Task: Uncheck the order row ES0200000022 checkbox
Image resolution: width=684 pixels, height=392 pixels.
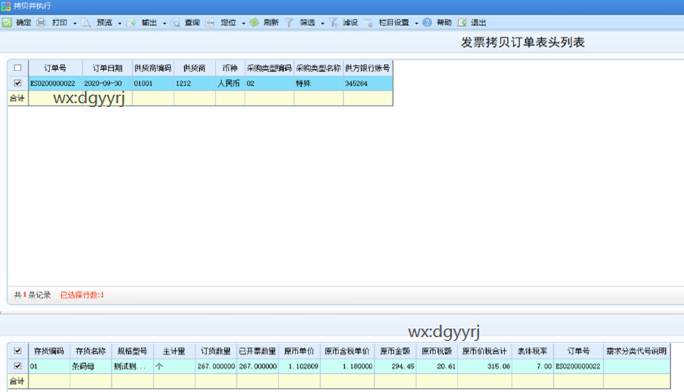Action: tap(17, 83)
